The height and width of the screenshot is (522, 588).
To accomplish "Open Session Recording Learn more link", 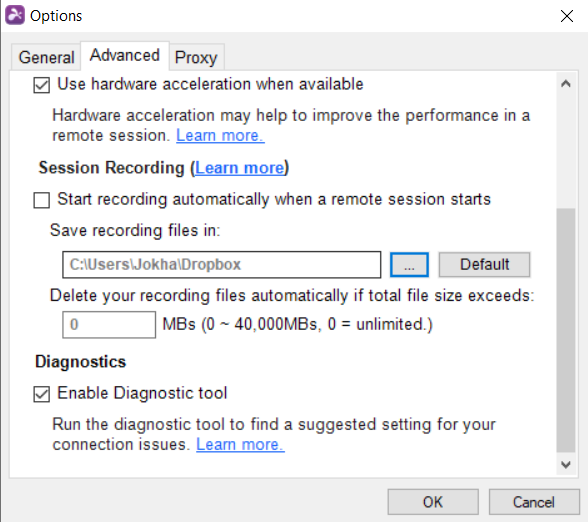I will [x=240, y=168].
